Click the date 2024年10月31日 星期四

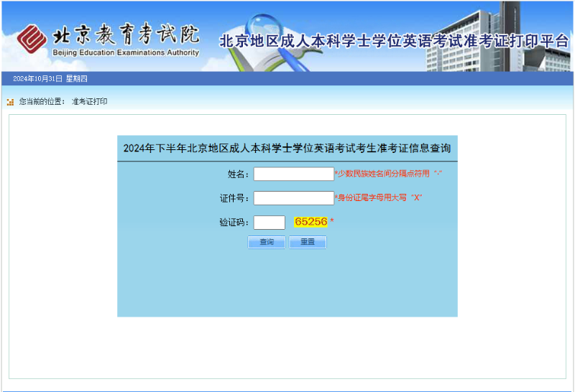(50, 79)
